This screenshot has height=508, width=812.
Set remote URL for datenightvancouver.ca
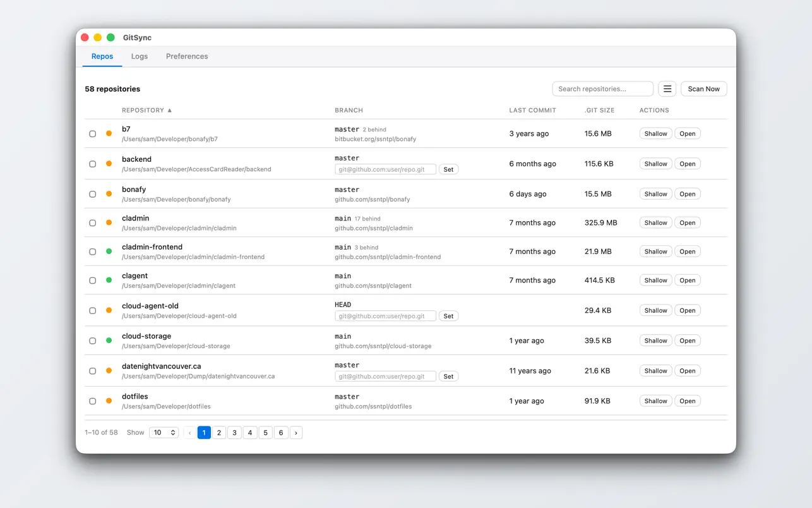(x=448, y=377)
